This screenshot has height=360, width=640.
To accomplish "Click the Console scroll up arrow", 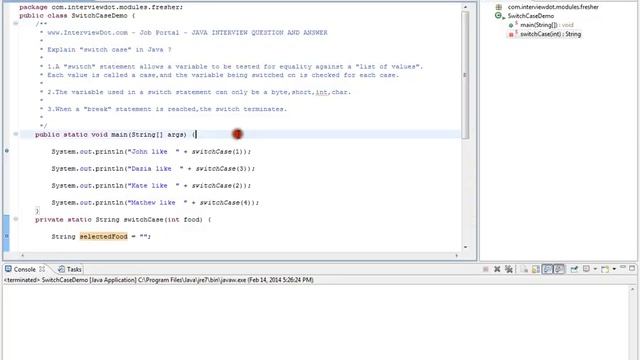I will [633, 289].
